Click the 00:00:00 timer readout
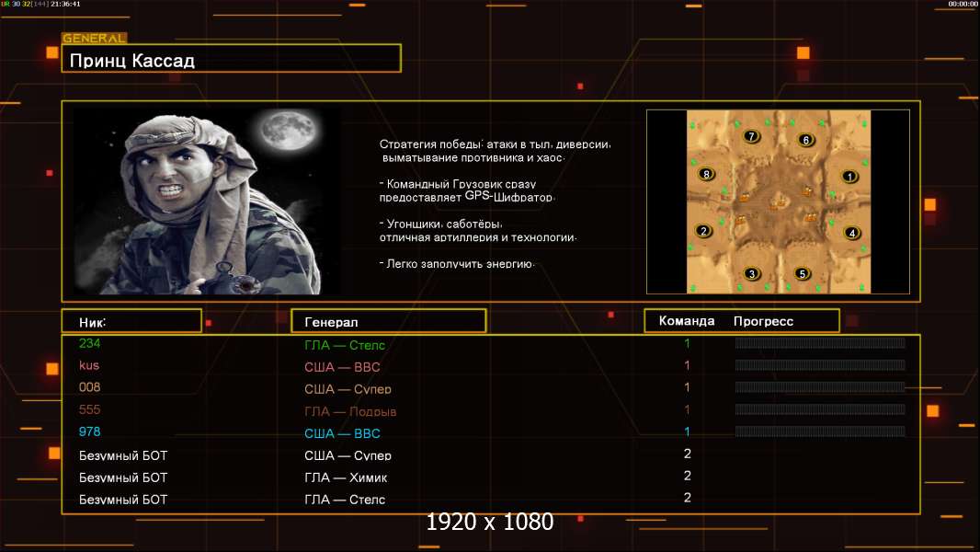Image resolution: width=980 pixels, height=552 pixels. (963, 4)
